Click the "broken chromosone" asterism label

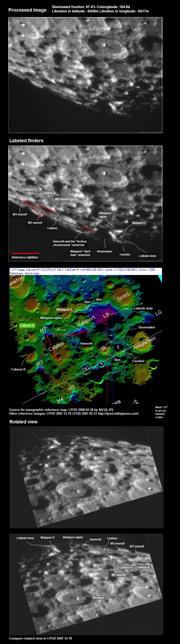pos(70,243)
